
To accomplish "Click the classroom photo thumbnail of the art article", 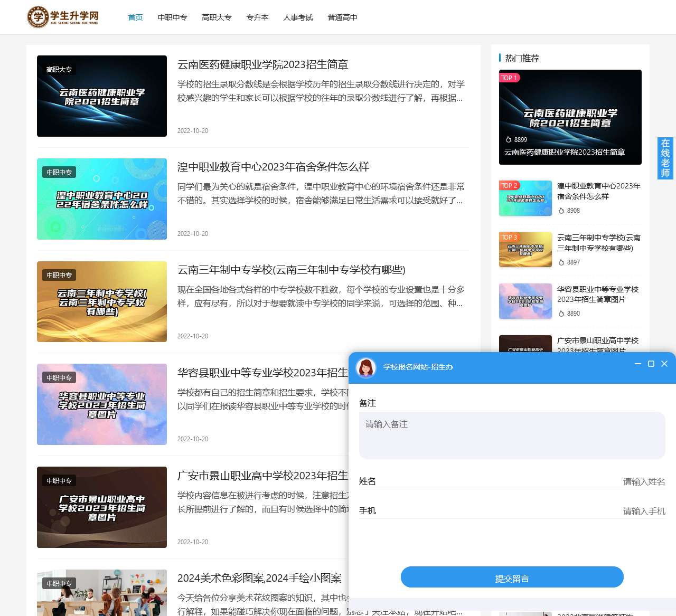I will [102, 593].
